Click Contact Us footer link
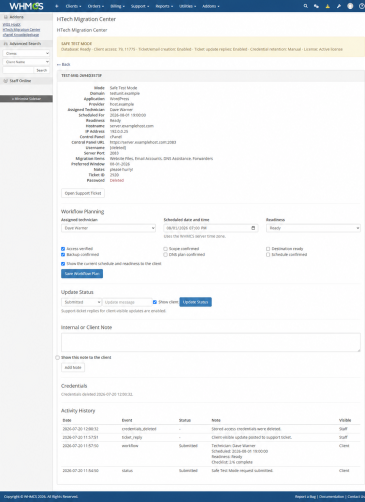The width and height of the screenshot is (365, 502). [356, 497]
